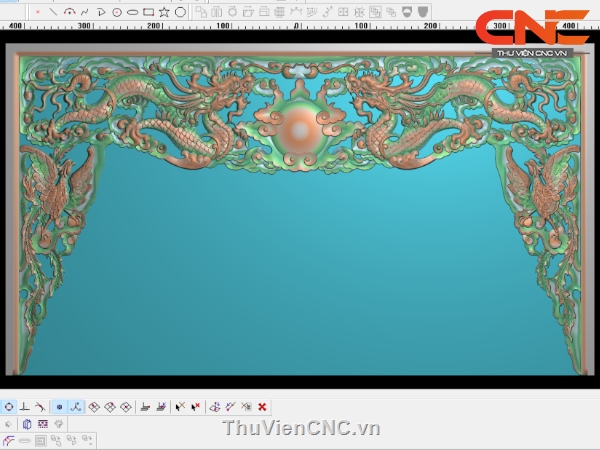Disable the highlighted point snap dot

point(59,407)
